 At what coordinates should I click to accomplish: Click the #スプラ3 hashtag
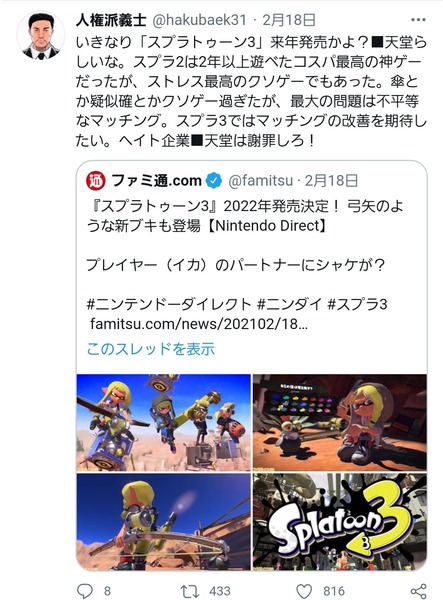[357, 305]
